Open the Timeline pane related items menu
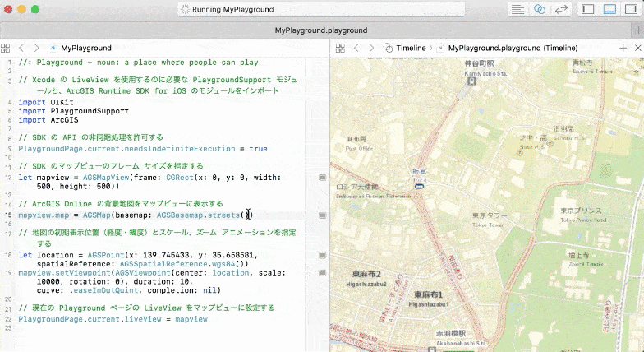Viewport: 644px width, 352px height. click(340, 48)
